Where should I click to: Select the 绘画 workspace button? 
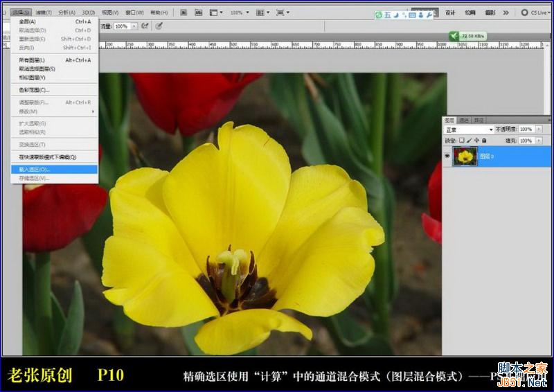tap(470, 12)
